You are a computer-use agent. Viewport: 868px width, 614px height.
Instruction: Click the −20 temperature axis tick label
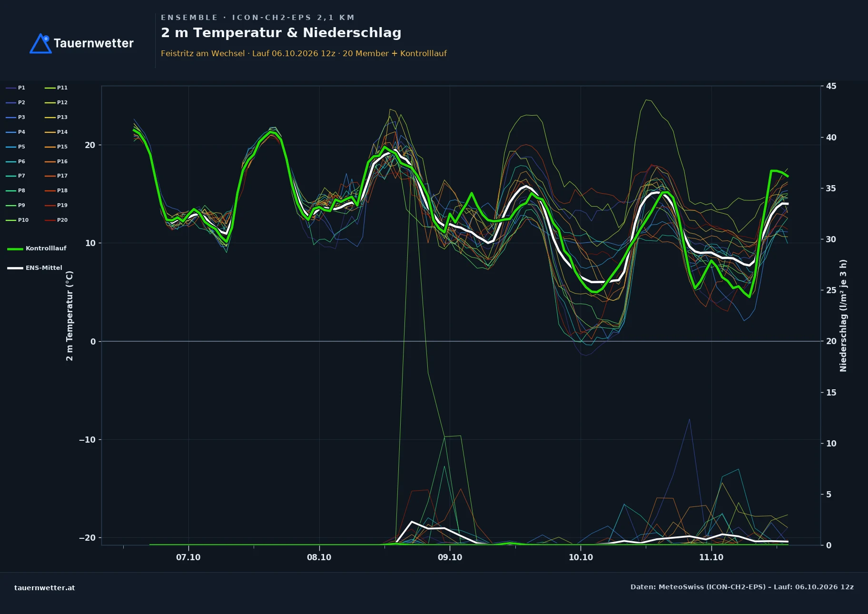[87, 538]
